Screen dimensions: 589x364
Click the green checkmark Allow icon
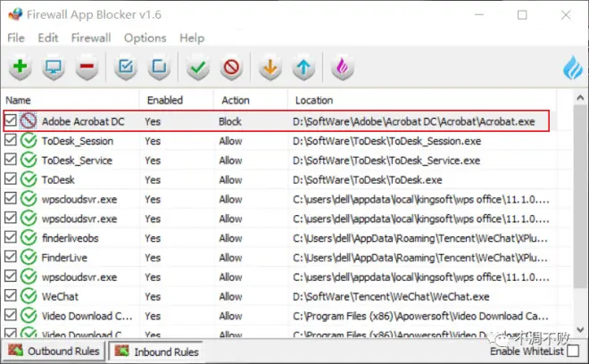click(198, 68)
